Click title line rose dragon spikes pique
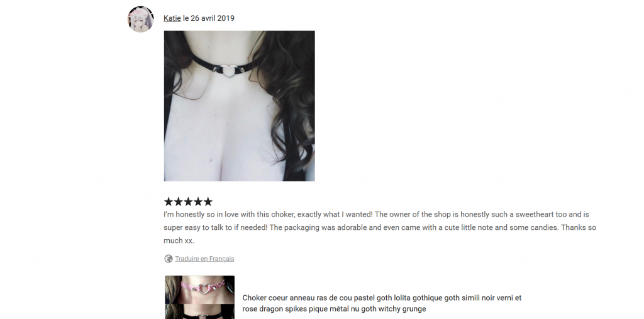 tap(334, 309)
